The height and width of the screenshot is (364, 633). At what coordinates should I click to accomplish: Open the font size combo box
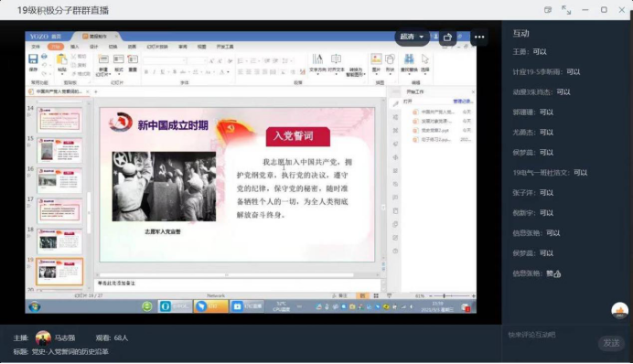click(x=197, y=60)
